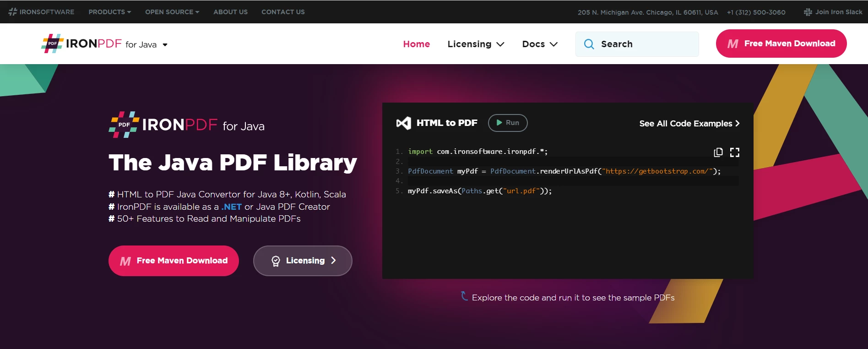Click the IRONSOFTWARE text in the top bar

47,12
